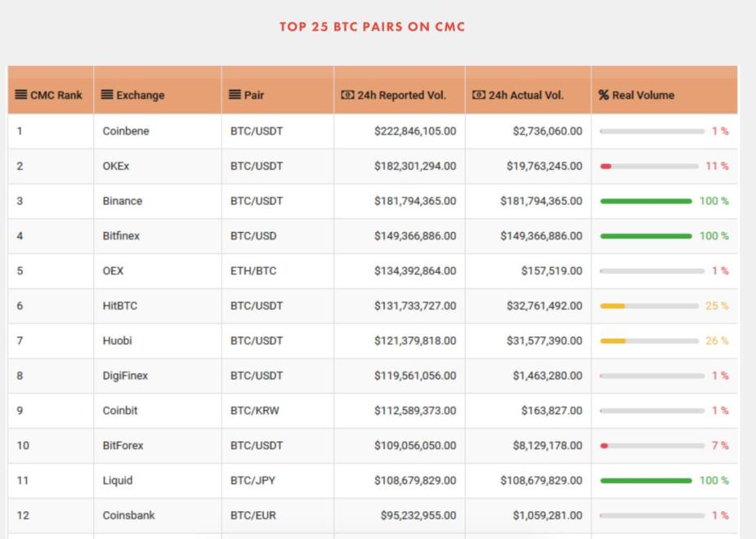Click the HitBTC 25% volume bar

tap(651, 306)
